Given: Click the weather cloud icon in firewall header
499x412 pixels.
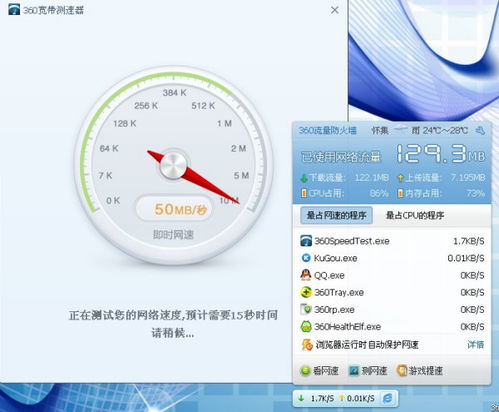Looking at the screenshot, I should point(400,129).
